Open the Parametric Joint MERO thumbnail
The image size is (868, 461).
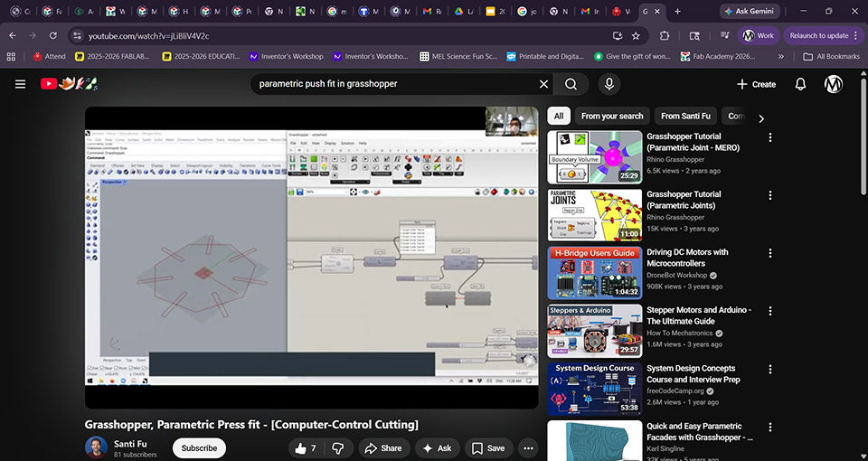pos(595,157)
